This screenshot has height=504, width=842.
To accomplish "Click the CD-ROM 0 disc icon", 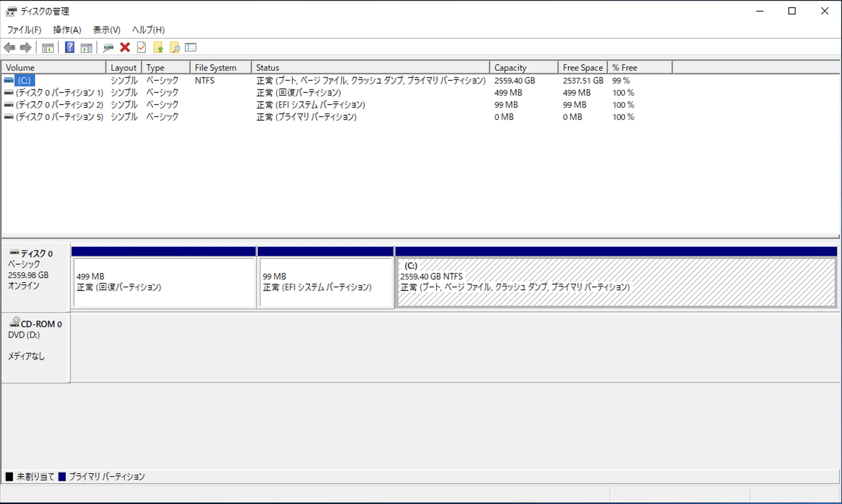I will pos(15,322).
